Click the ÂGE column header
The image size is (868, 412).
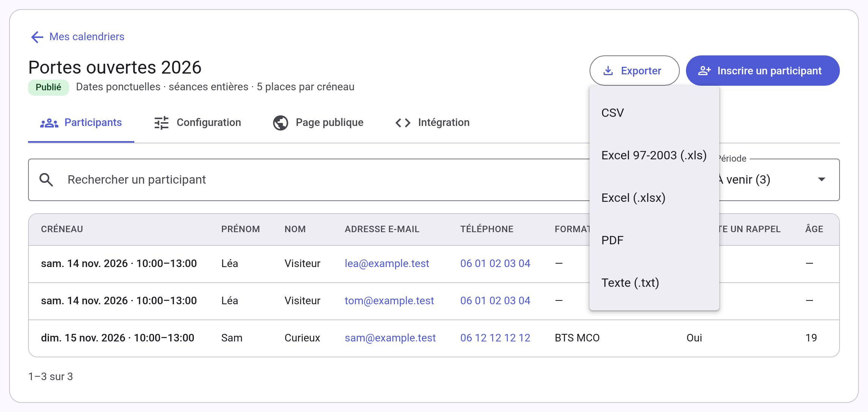[814, 229]
